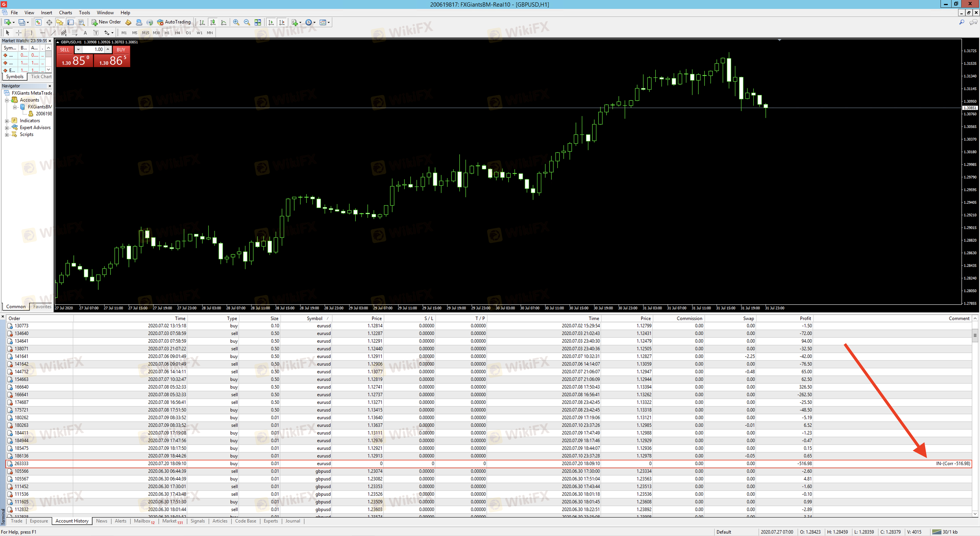Switch to the Journal terminal tab
The width and height of the screenshot is (980, 536).
click(292, 521)
